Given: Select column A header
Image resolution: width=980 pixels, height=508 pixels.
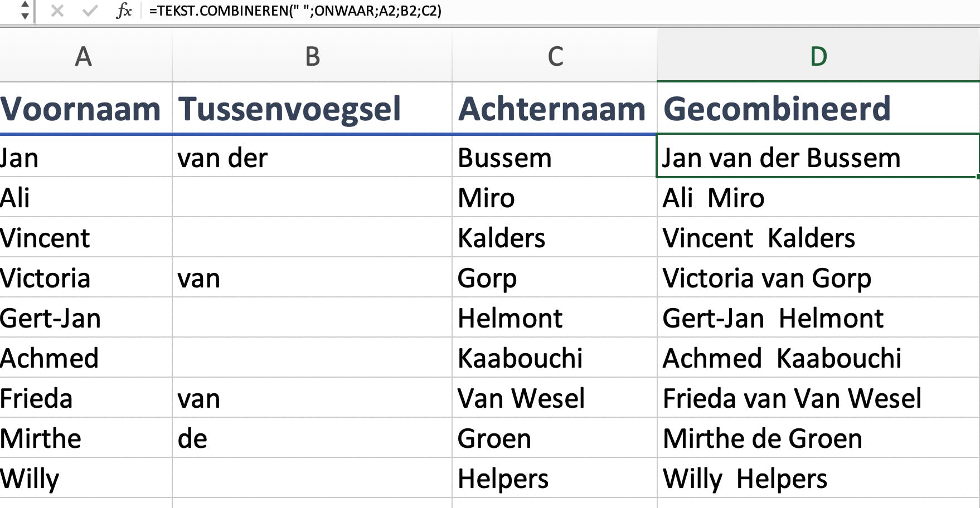Looking at the screenshot, I should (84, 56).
